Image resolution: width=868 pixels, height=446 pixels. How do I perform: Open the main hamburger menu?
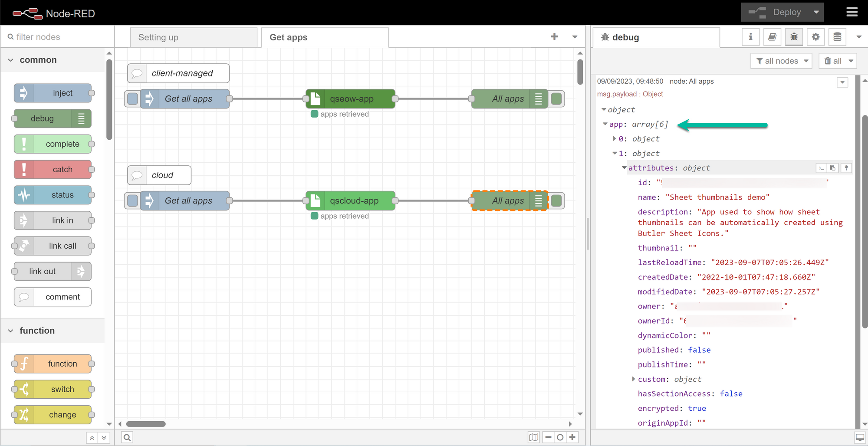click(852, 12)
